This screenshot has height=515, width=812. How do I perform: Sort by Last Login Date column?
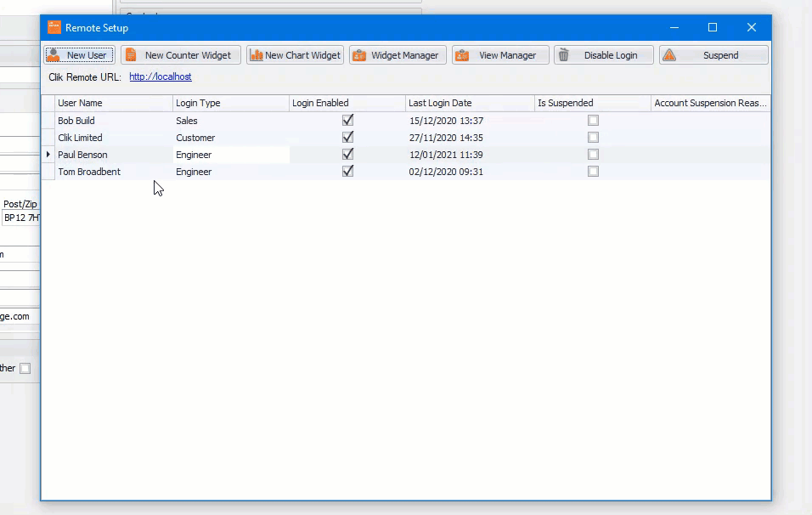tap(470, 103)
